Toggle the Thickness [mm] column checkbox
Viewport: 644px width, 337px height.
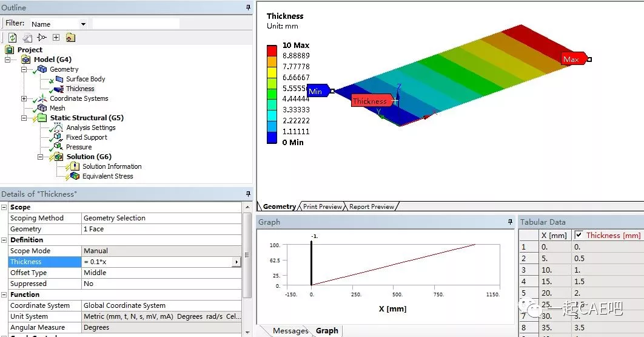click(579, 235)
